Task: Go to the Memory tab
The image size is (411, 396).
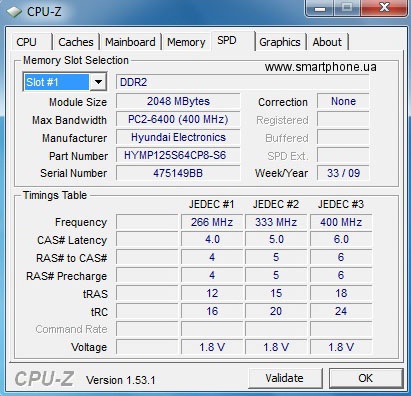Action: [186, 42]
